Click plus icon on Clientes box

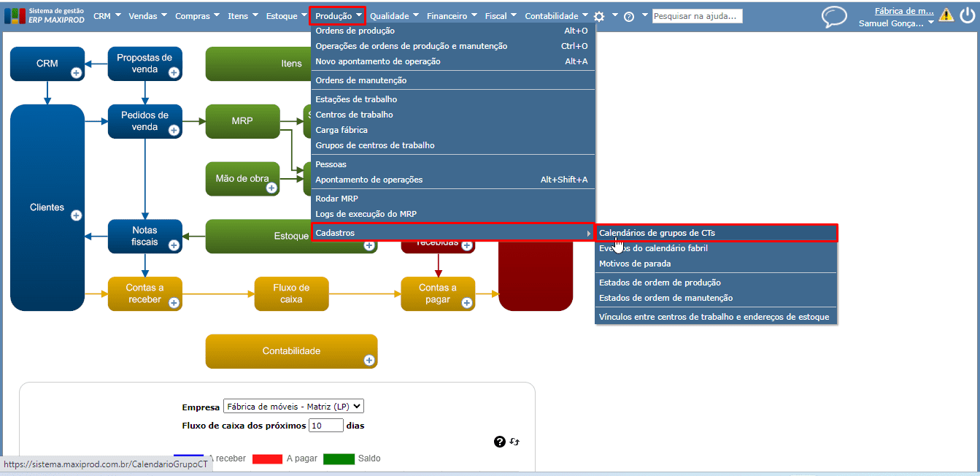[76, 215]
